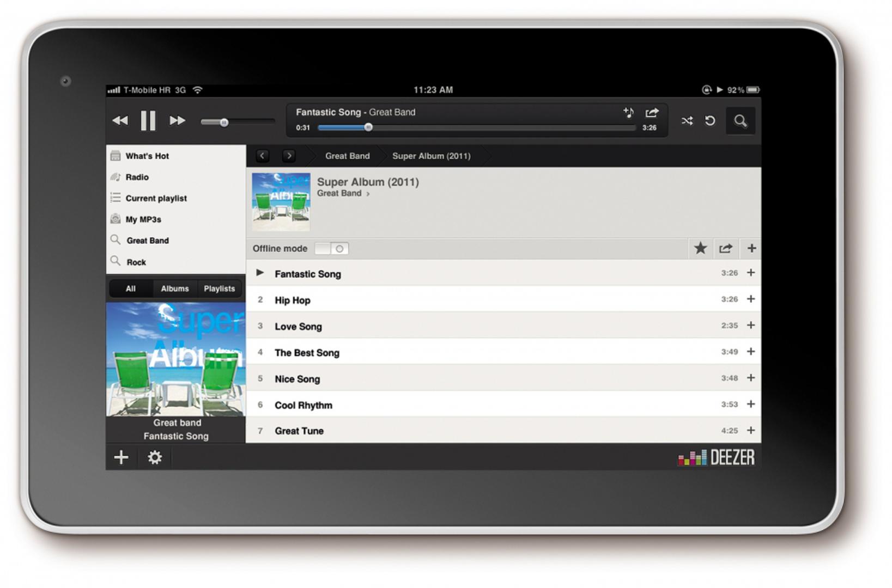Viewport: 892px width, 588px height.
Task: Toggle the repeat mode icon
Action: click(x=710, y=121)
